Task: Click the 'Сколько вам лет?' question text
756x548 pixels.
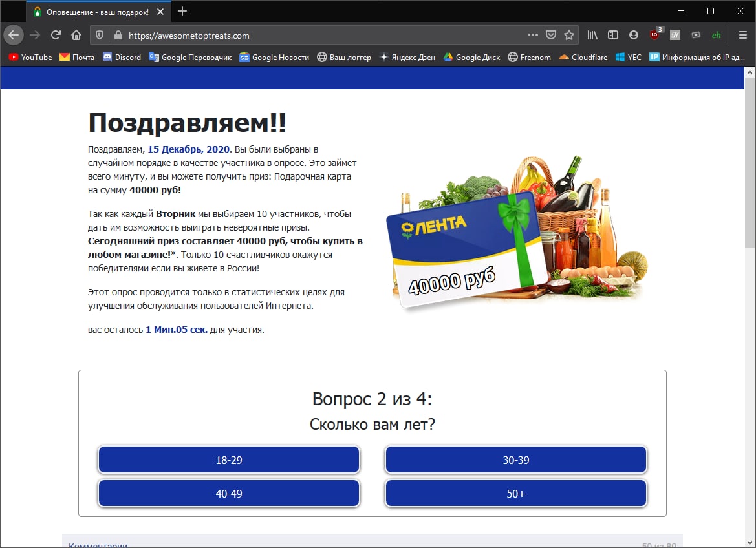Action: [x=373, y=424]
